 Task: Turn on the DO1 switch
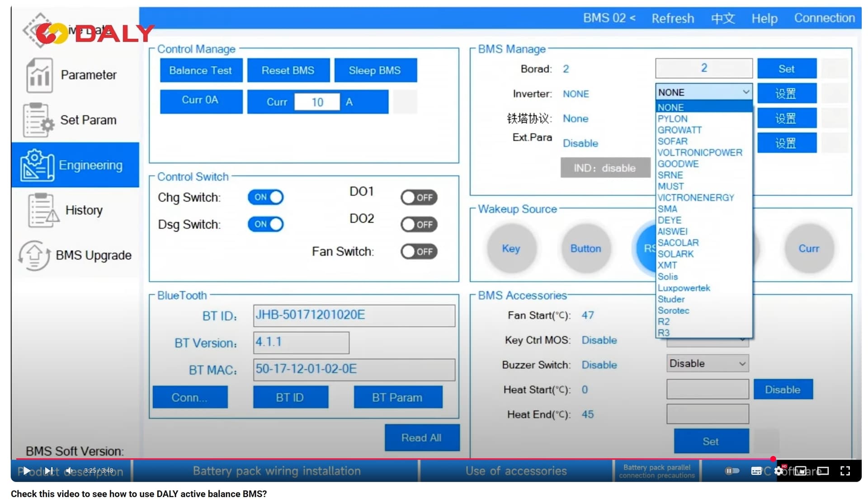(x=419, y=197)
